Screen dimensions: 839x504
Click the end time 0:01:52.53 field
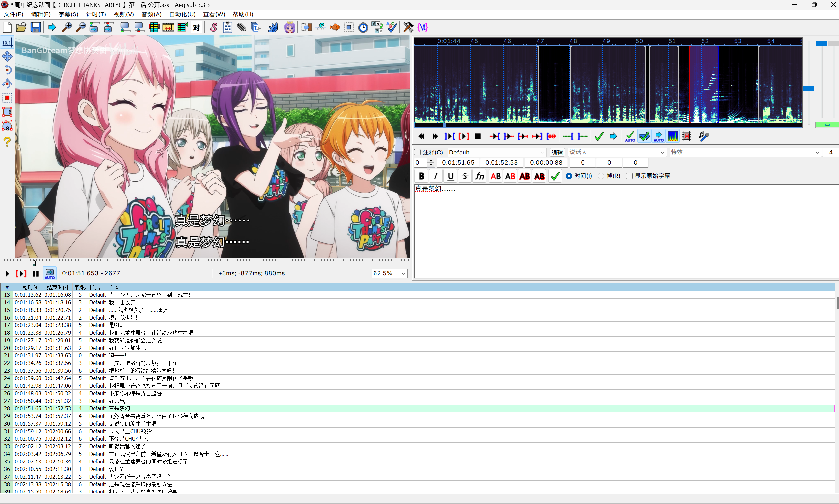pos(501,163)
